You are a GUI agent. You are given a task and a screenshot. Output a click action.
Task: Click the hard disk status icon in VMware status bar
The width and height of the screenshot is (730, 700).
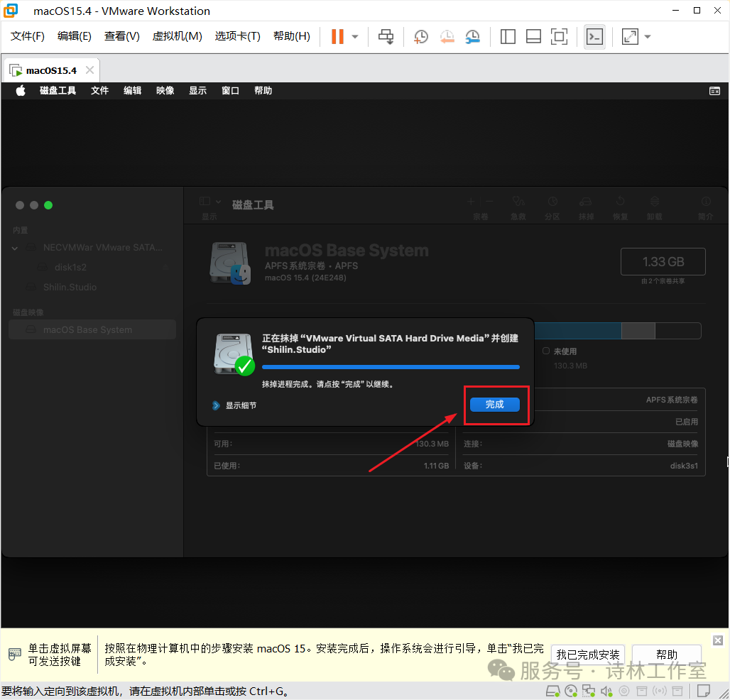(552, 691)
